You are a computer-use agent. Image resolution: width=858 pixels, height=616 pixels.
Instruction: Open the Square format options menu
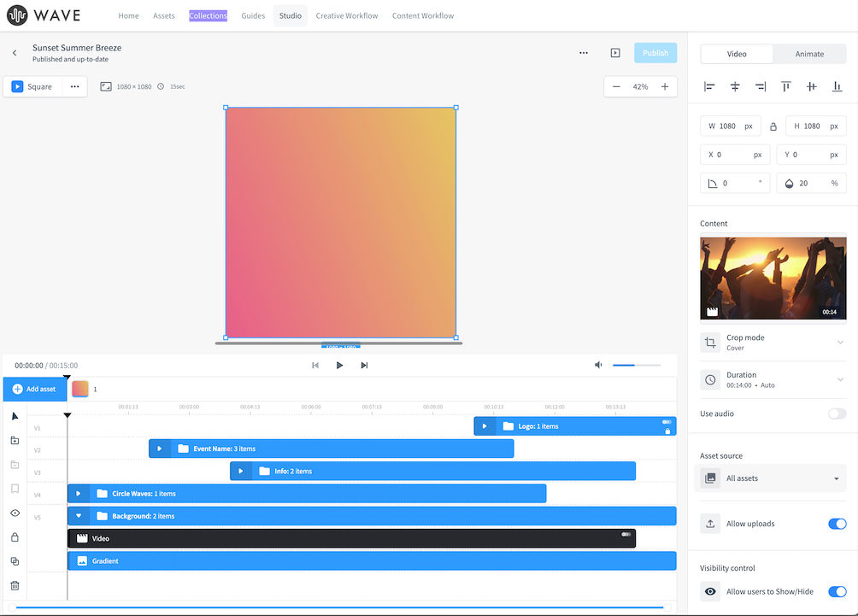click(x=75, y=86)
